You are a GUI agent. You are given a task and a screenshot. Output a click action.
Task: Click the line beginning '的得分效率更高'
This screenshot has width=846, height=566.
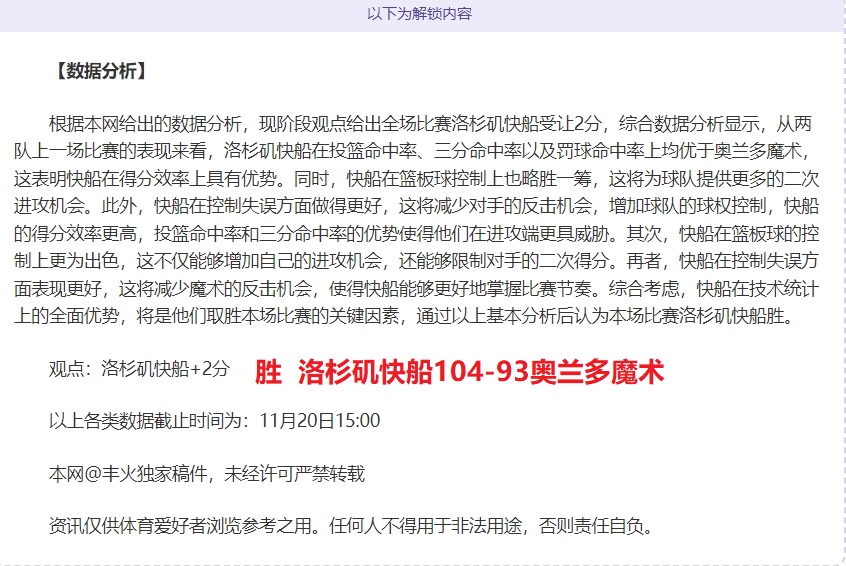[x=417, y=234]
